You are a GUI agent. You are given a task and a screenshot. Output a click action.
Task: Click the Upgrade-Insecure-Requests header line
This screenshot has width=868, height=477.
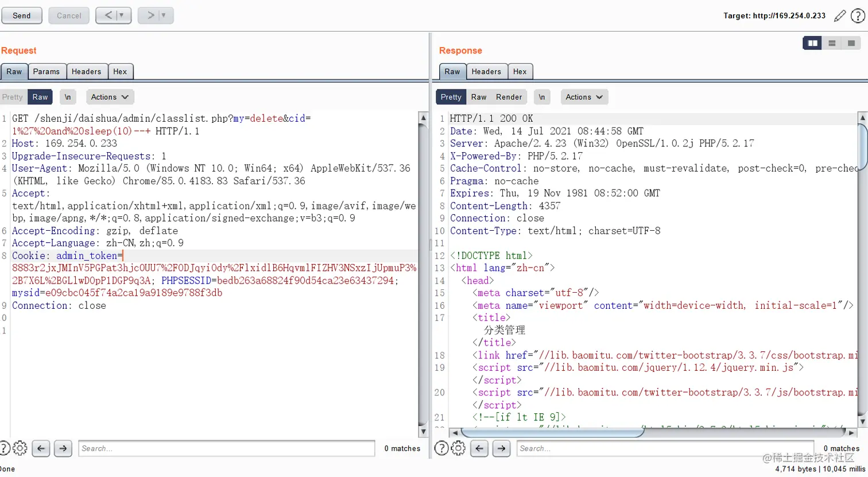(89, 156)
